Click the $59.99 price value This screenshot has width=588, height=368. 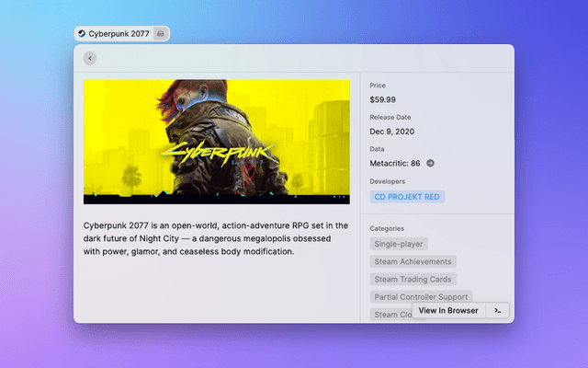[383, 99]
